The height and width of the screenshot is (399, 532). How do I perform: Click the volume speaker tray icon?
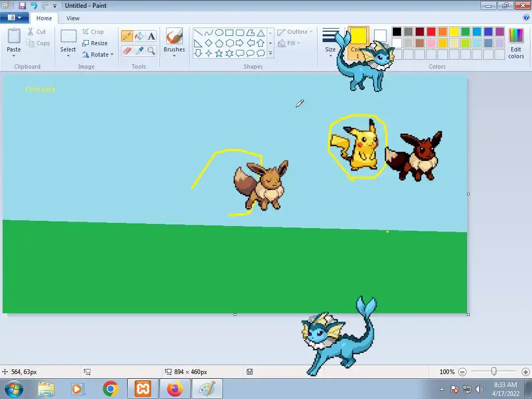[480, 389]
